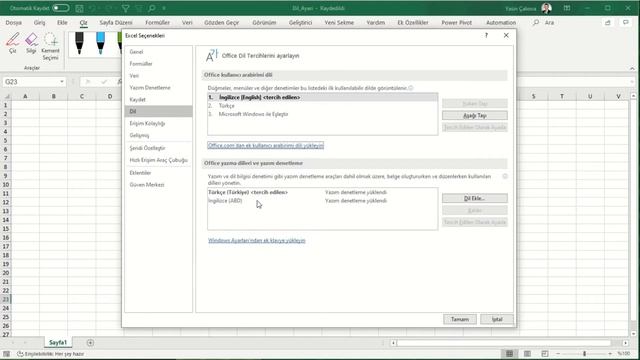The image size is (640, 360).
Task: Click the Aşağı Taşı button
Action: [x=475, y=116]
